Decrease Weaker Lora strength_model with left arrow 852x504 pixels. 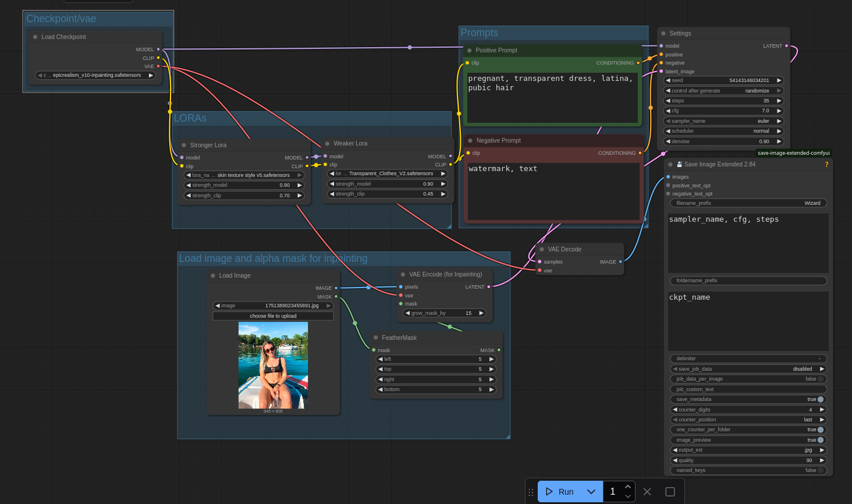point(332,184)
